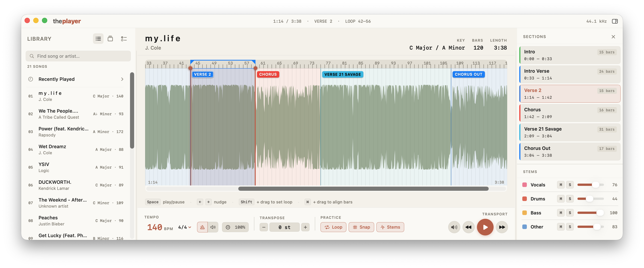Image resolution: width=644 pixels, height=268 pixels.
Task: Open the 4/4 time signature dropdown
Action: pos(184,227)
